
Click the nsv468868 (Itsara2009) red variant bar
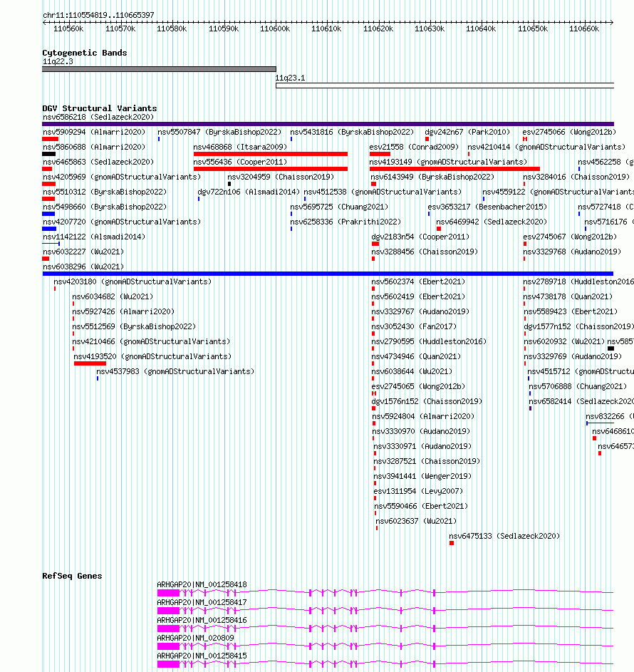[270, 154]
